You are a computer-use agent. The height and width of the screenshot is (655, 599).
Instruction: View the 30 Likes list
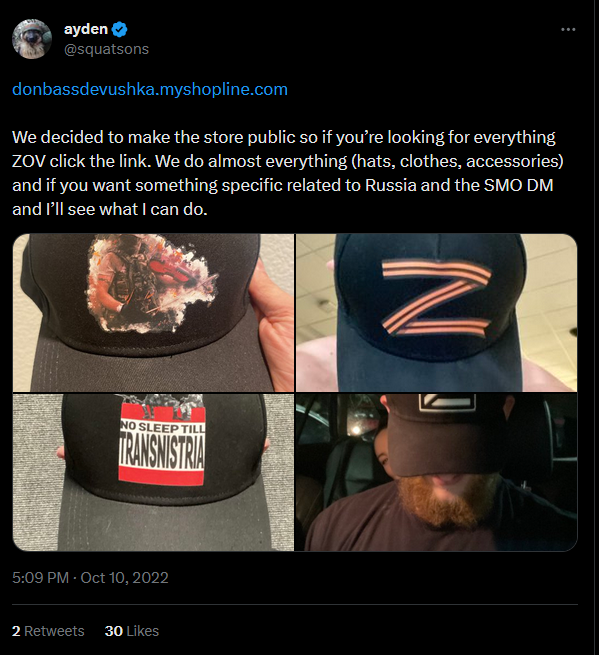click(132, 631)
